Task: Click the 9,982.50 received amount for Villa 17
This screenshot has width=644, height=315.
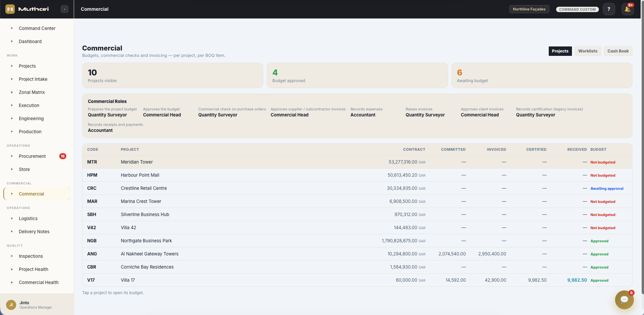Action: [x=577, y=280]
